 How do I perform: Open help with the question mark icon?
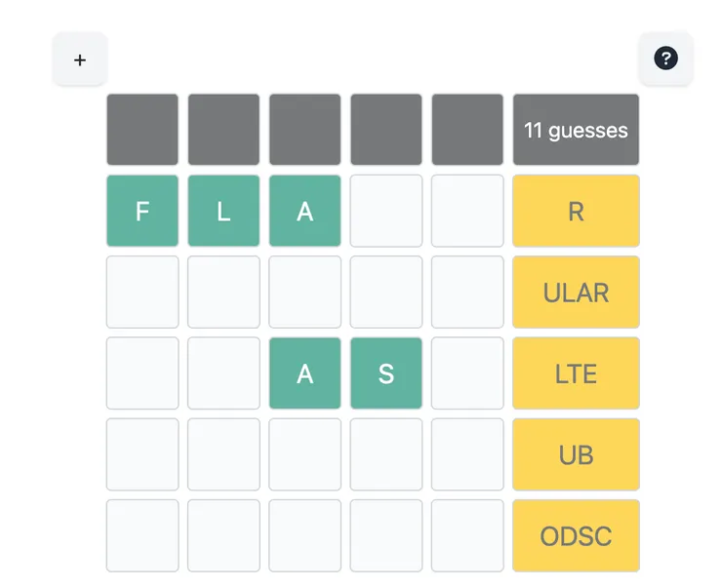click(x=665, y=59)
